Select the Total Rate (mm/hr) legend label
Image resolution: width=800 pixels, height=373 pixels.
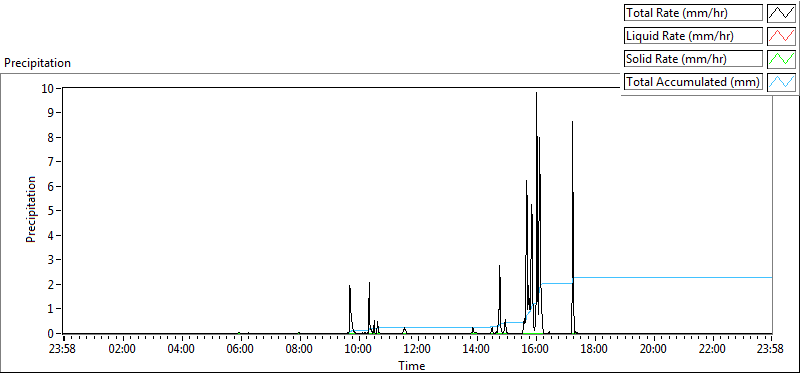693,13
